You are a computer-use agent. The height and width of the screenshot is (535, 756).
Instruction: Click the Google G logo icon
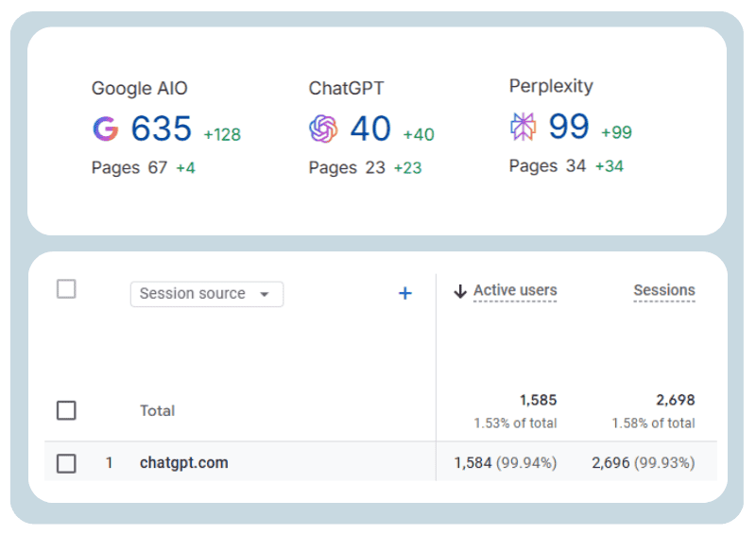[106, 129]
